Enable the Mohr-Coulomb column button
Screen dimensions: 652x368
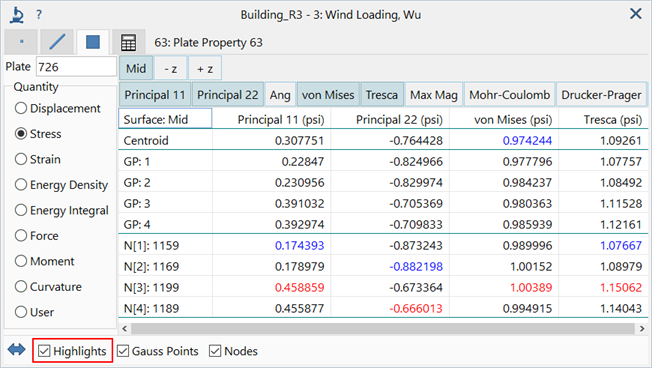509,95
